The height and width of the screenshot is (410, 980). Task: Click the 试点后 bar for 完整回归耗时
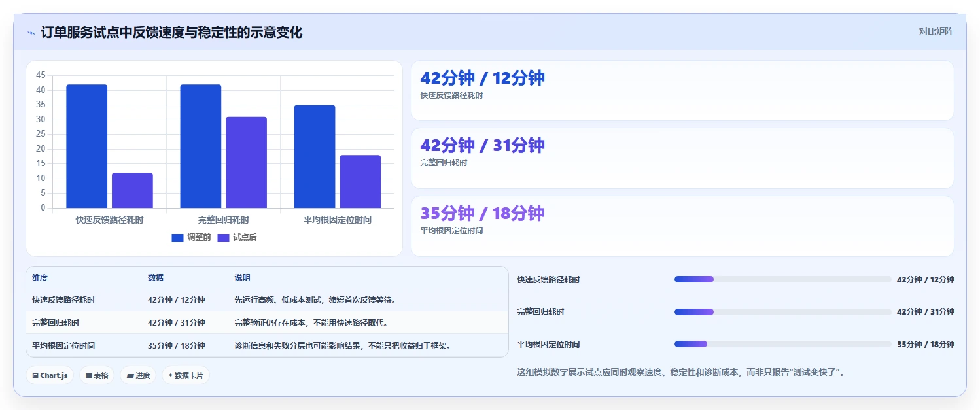point(246,163)
